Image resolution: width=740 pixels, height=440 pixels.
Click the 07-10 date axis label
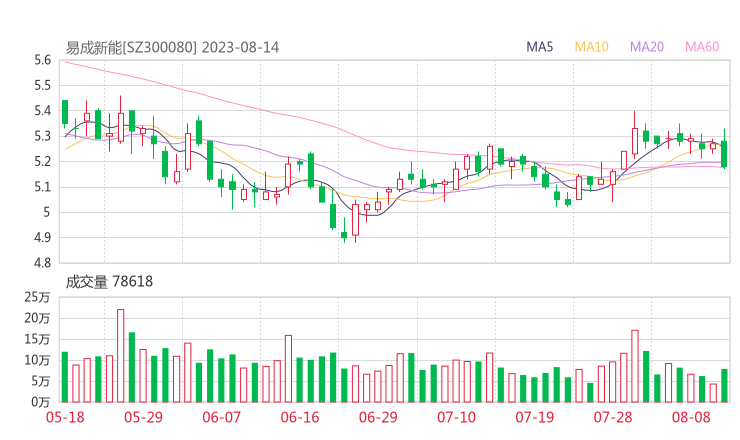[456, 417]
